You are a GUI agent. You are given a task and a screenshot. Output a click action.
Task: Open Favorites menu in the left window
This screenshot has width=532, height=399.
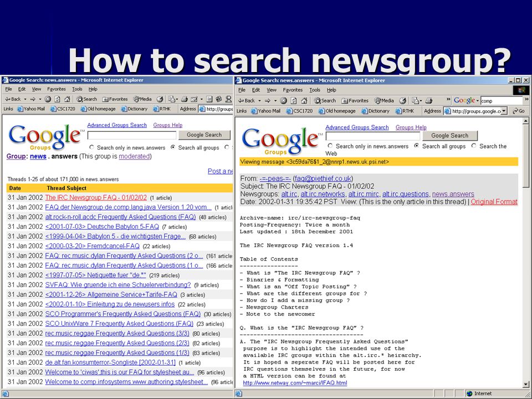coord(57,89)
